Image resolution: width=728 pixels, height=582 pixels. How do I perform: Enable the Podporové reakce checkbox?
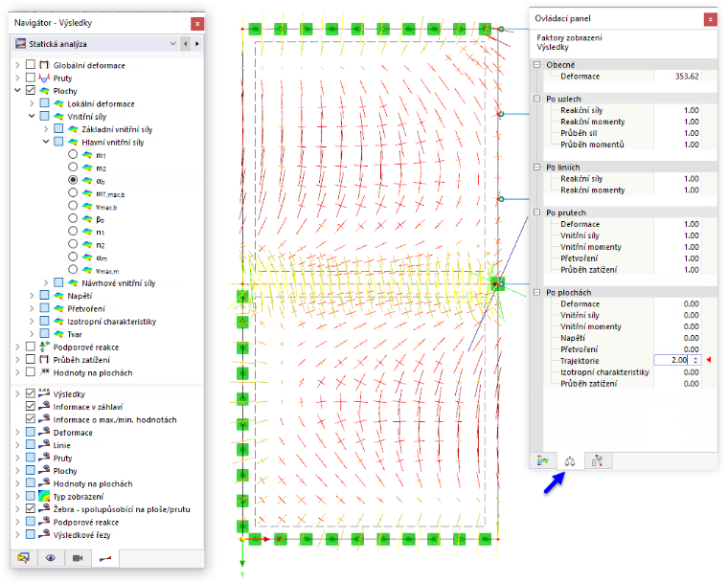pyautogui.click(x=31, y=347)
